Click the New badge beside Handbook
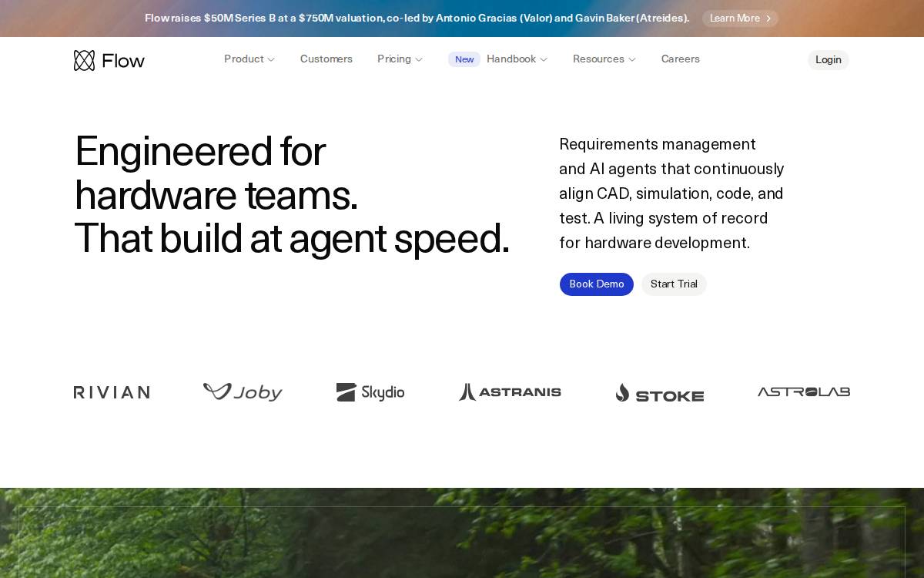Screen dimensions: 924x578 click(464, 59)
